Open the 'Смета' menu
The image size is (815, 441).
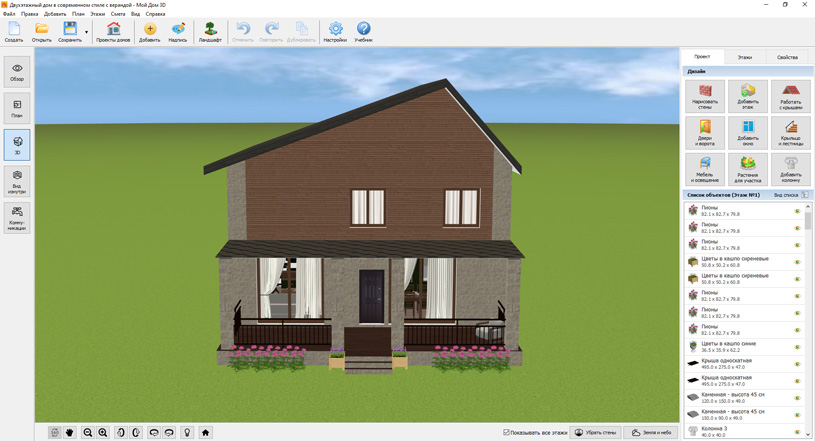tap(118, 14)
